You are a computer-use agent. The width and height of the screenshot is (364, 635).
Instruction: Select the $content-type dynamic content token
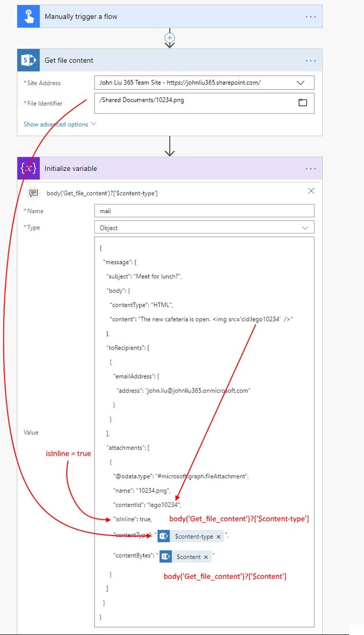pyautogui.click(x=194, y=537)
